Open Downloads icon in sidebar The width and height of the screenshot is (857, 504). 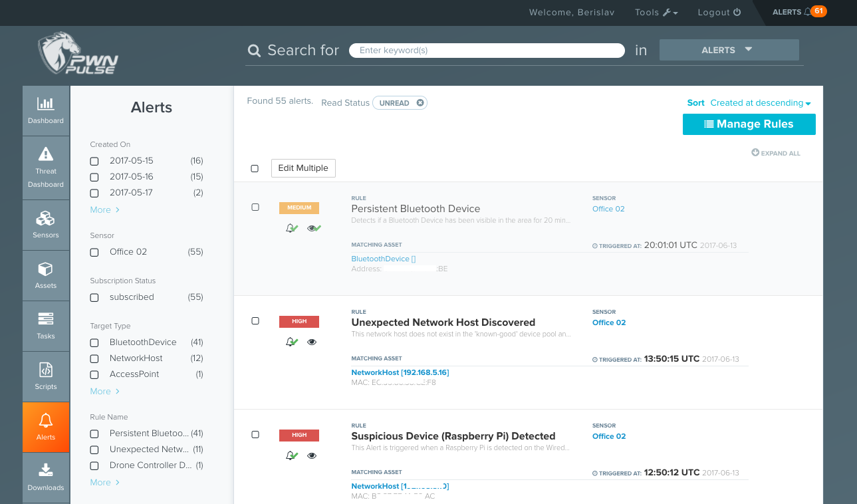tap(45, 471)
